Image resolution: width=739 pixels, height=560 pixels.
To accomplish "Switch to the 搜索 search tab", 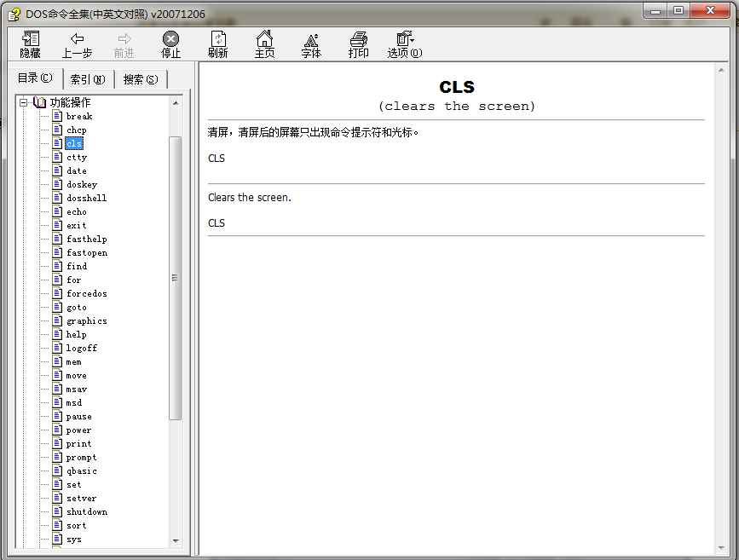I will coord(141,79).
